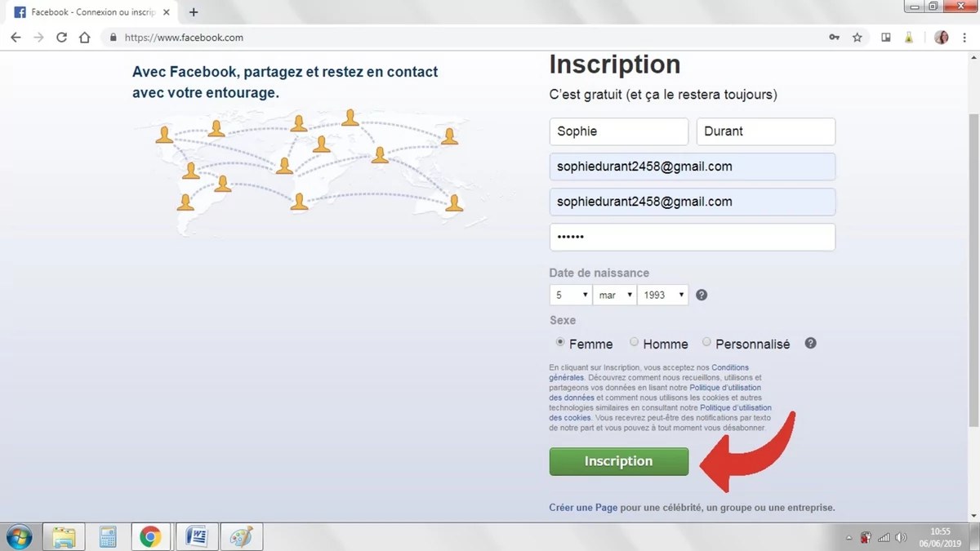Open Chrome's three-dot menu
This screenshot has height=551, width=980.
pos(964,38)
